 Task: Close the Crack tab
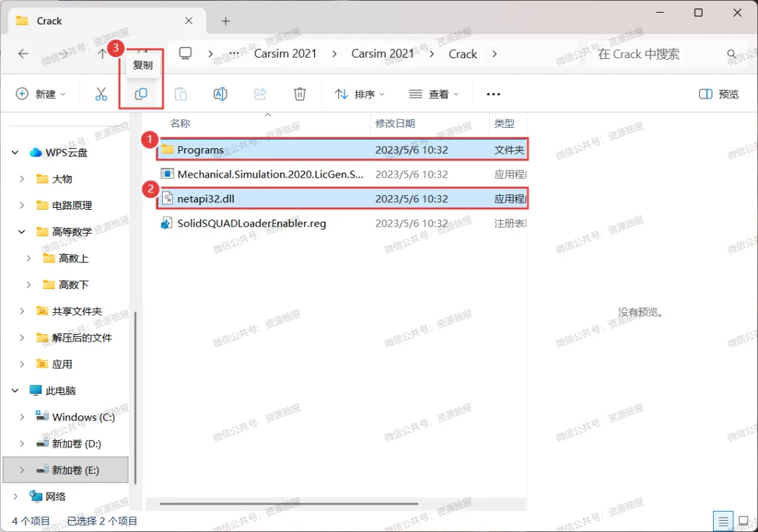point(189,21)
